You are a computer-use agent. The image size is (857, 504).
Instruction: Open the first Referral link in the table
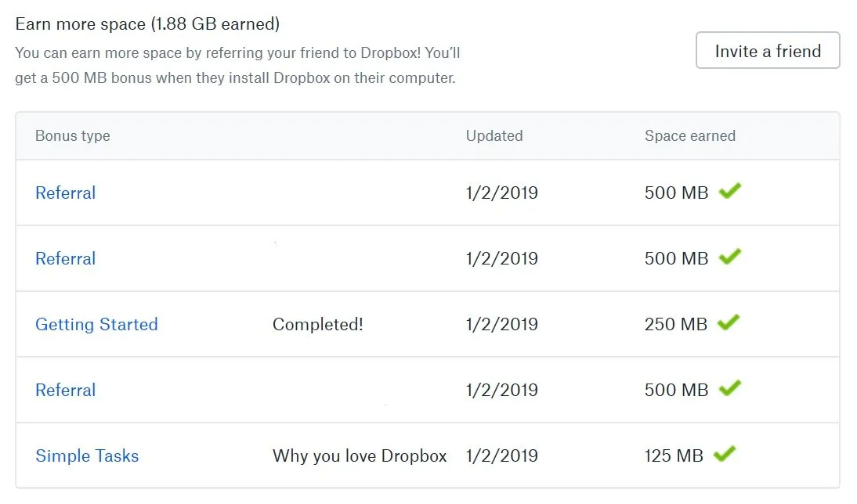pos(66,193)
